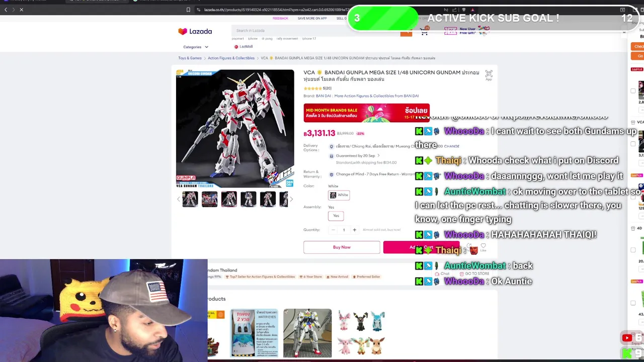Open More Action Figures from BAN DAI link
Viewport: 644px width, 362px height.
pyautogui.click(x=376, y=96)
